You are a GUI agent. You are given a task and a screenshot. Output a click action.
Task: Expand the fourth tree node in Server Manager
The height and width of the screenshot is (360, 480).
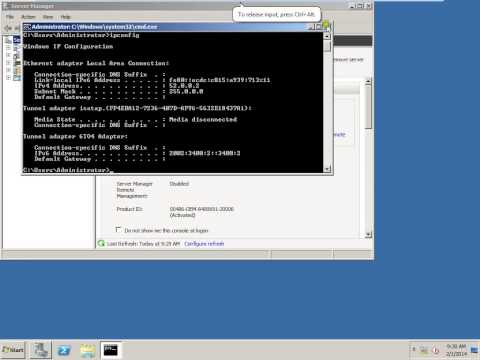pyautogui.click(x=9, y=70)
